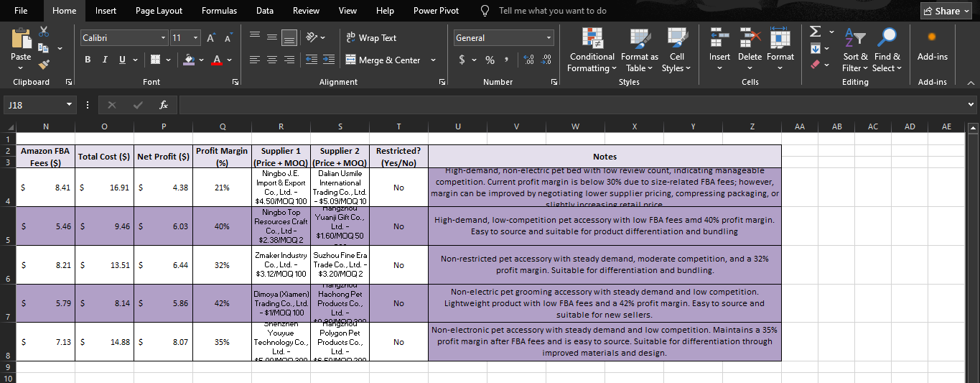Click the Paste clipboard icon
This screenshot has height=383, width=980.
click(21, 40)
